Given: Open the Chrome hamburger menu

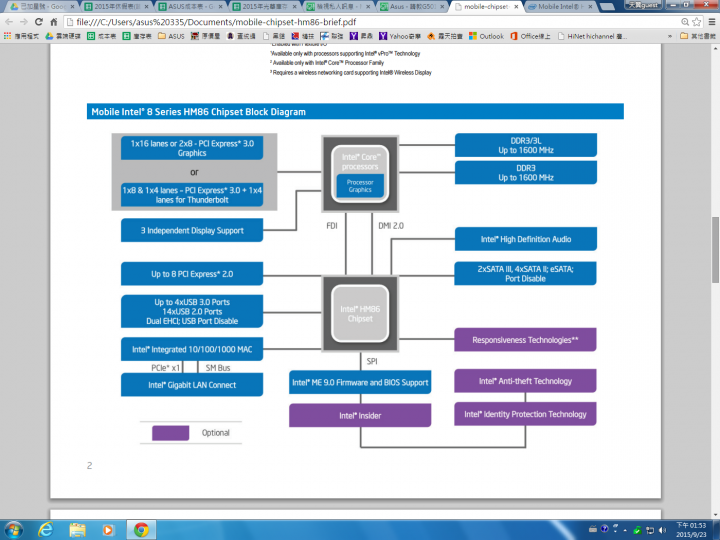Looking at the screenshot, I should pyautogui.click(x=712, y=22).
